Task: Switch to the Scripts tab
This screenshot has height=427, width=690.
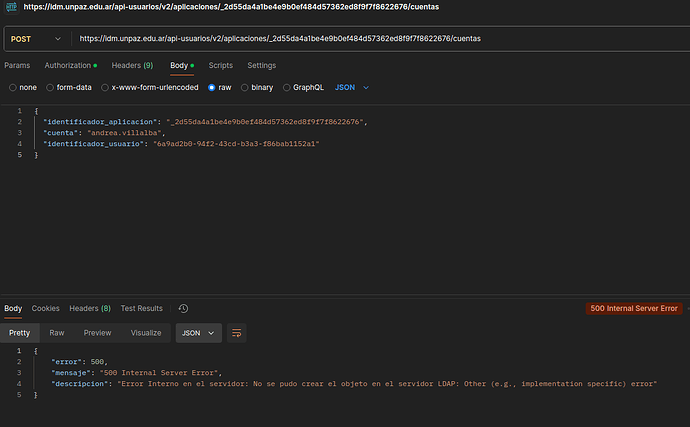Action: 220,65
